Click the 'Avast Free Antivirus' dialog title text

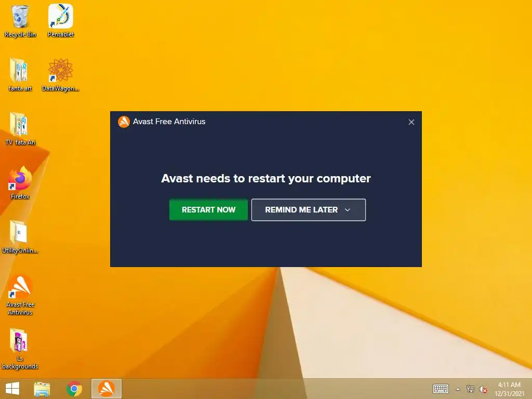[x=169, y=122]
